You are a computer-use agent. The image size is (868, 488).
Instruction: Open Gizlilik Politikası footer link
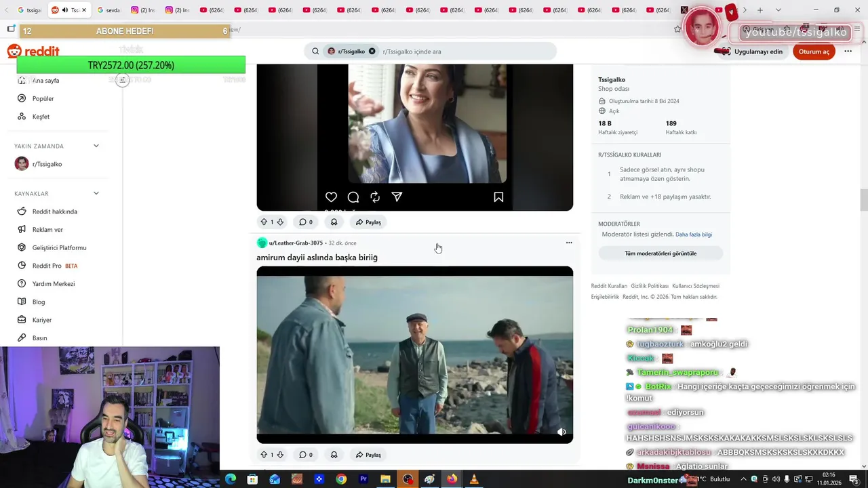pos(650,286)
